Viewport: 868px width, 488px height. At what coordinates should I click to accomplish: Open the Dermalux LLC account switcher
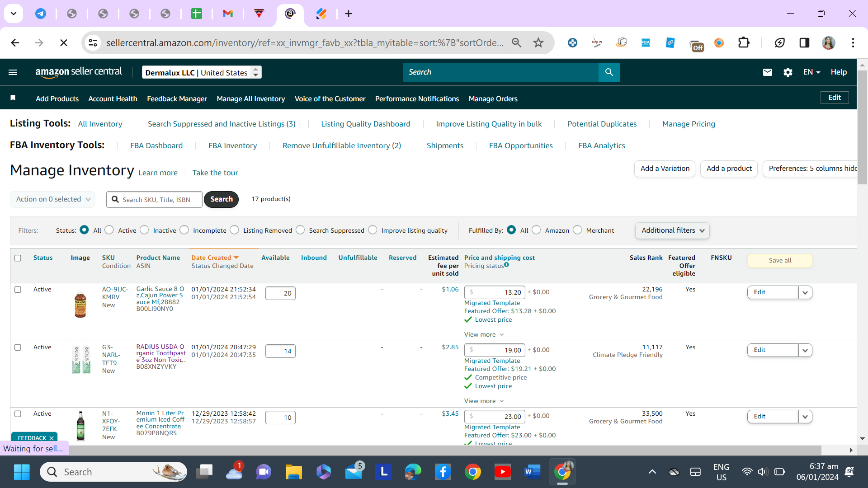[x=202, y=72]
